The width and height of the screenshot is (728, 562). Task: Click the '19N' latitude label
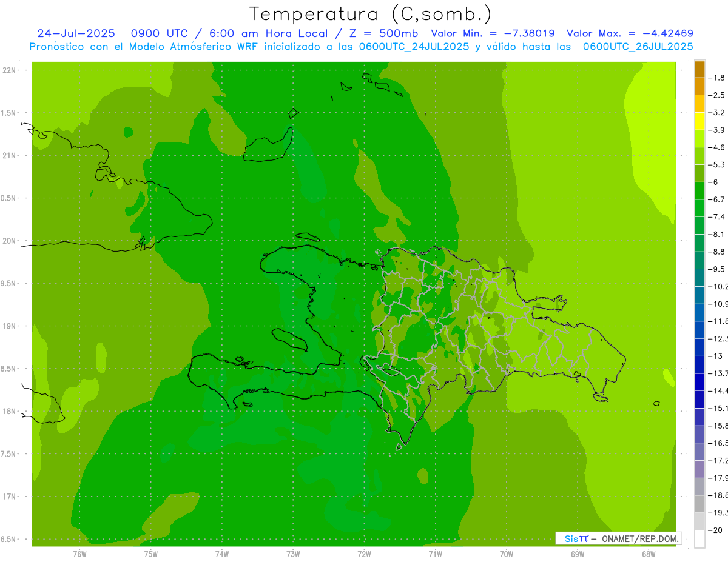[x=10, y=326]
